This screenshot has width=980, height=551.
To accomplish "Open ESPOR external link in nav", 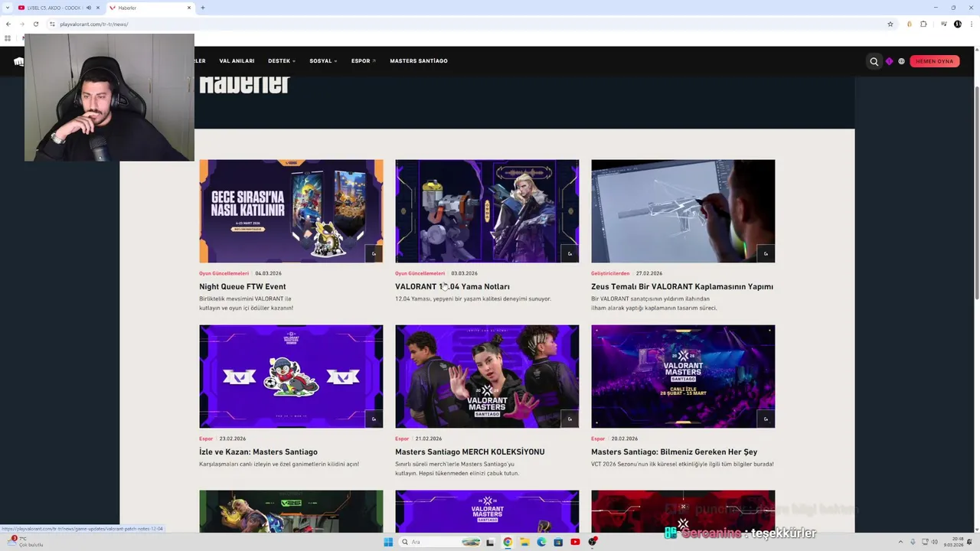I will 364,61.
